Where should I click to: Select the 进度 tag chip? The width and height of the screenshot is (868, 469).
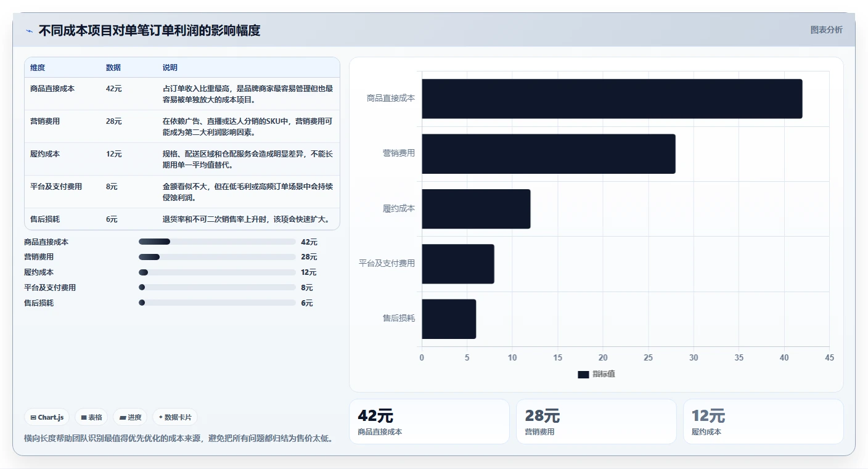(x=130, y=417)
